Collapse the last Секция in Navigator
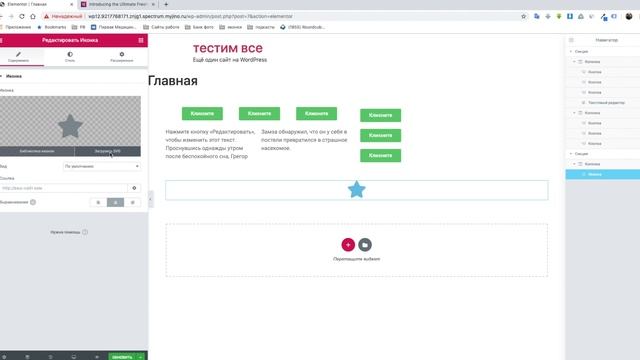This screenshot has width=640, height=360. point(571,154)
